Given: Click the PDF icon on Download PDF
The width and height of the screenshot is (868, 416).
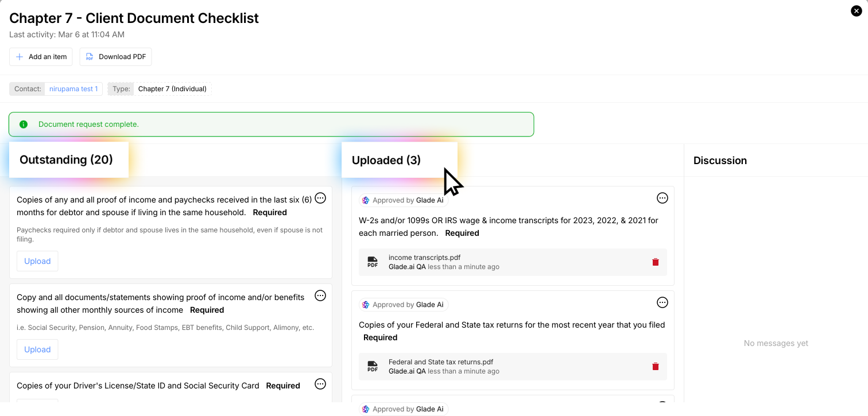Looking at the screenshot, I should coord(90,57).
